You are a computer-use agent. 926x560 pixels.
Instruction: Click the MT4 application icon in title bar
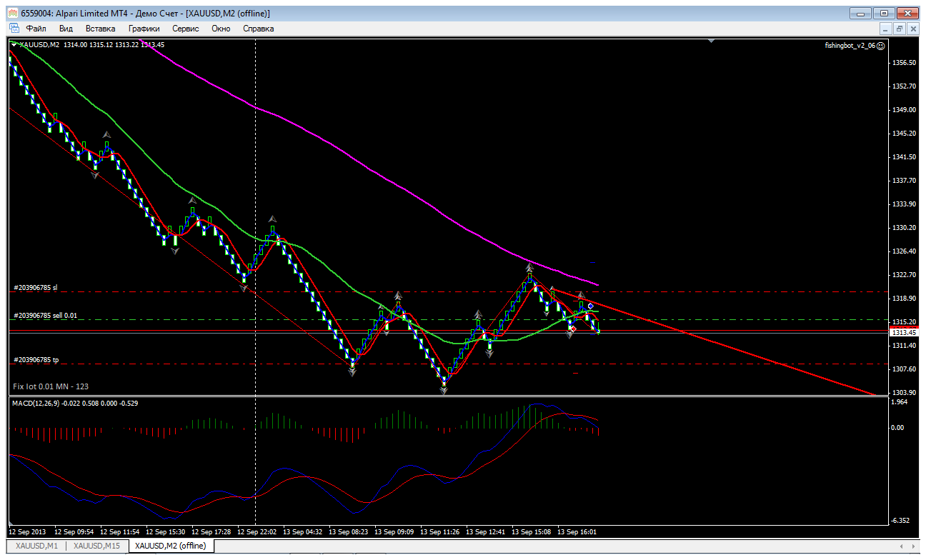[12, 13]
